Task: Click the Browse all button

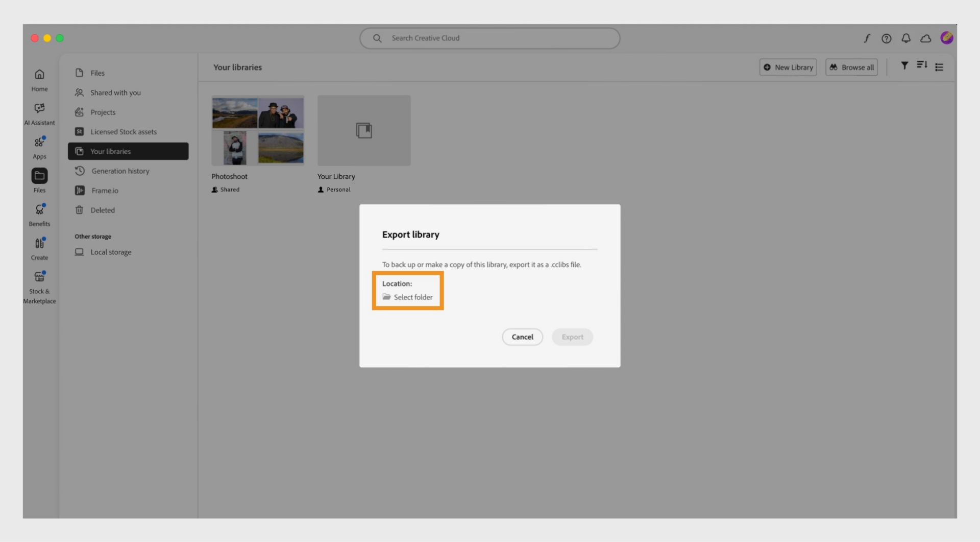Action: [851, 67]
